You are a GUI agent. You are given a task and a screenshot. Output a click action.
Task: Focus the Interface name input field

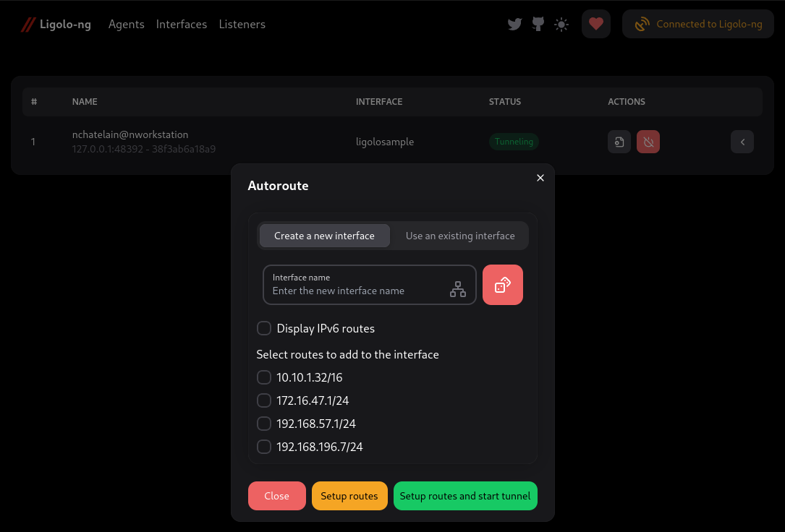click(370, 285)
